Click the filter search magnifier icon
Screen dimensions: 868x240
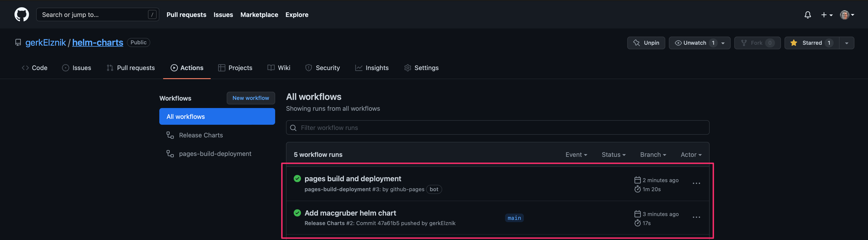[293, 128]
